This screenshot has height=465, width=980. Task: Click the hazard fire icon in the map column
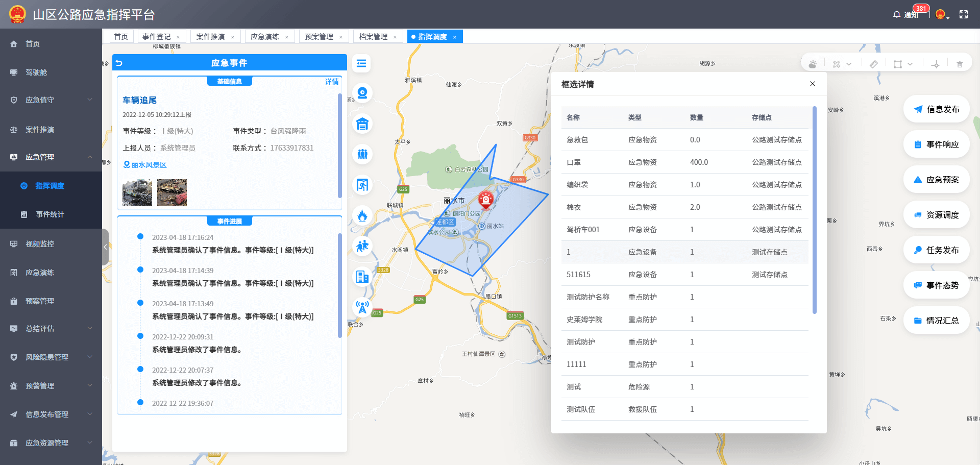[x=362, y=215]
